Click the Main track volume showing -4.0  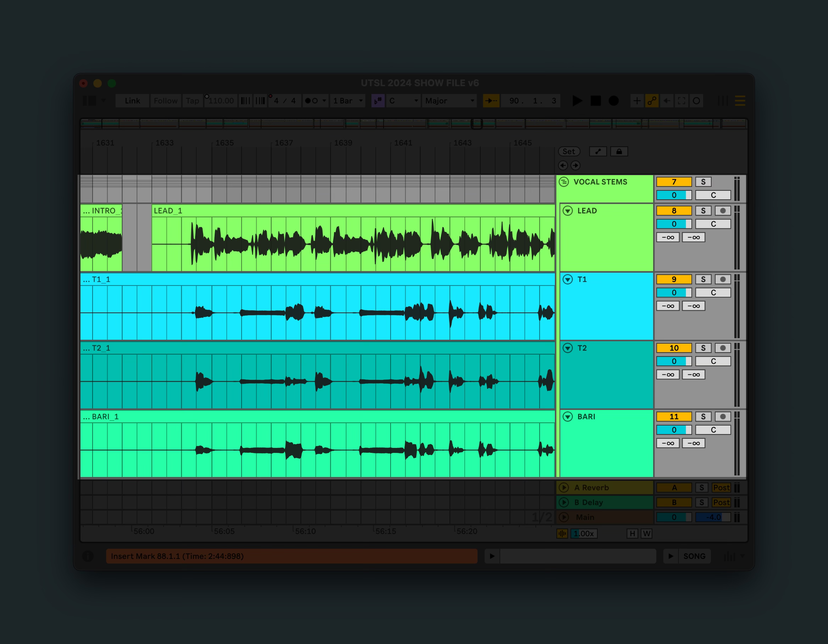[x=713, y=517]
